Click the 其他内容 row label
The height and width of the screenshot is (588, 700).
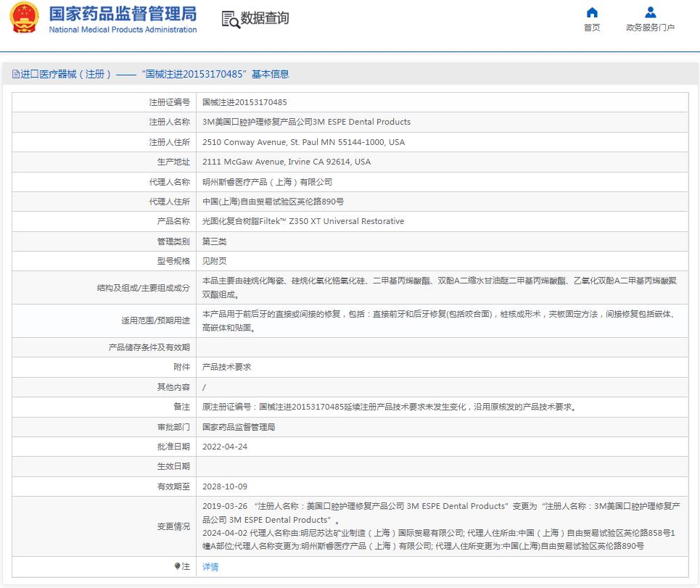click(173, 386)
